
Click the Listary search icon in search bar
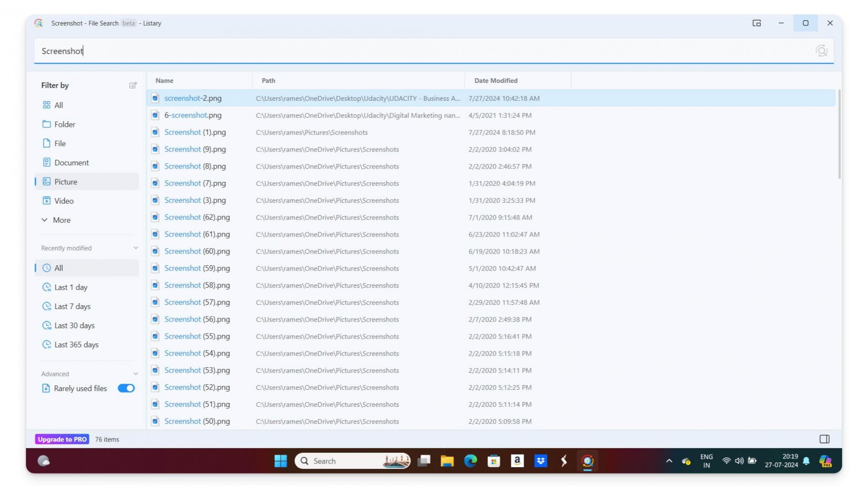(821, 51)
